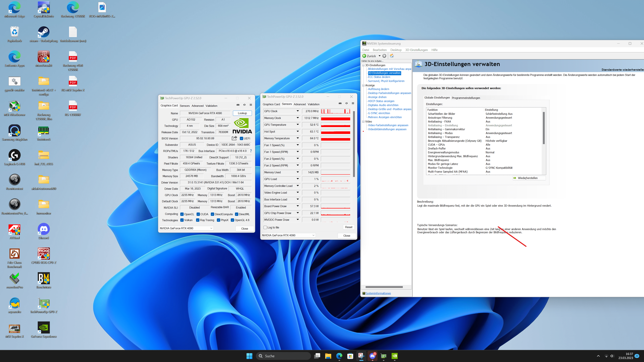Image resolution: width=644 pixels, height=362 pixels.
Task: Click the Reset button in GPU-Z Sensors
Action: 348,227
